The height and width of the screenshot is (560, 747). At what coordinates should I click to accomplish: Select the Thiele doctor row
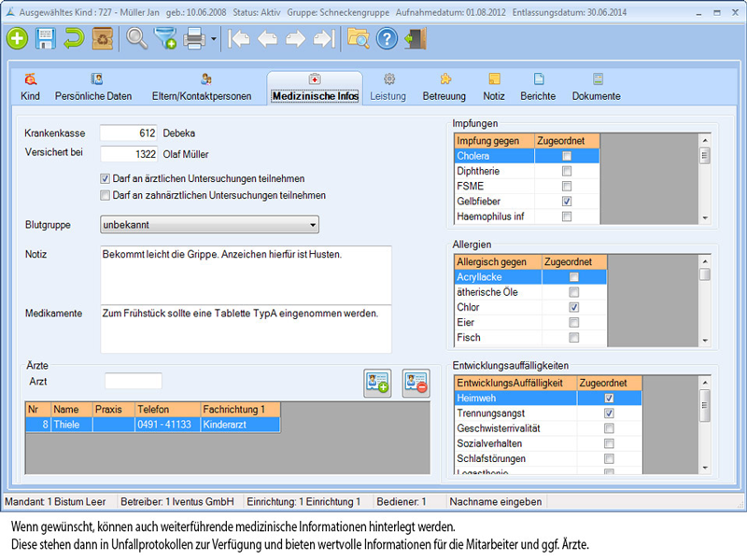click(149, 425)
